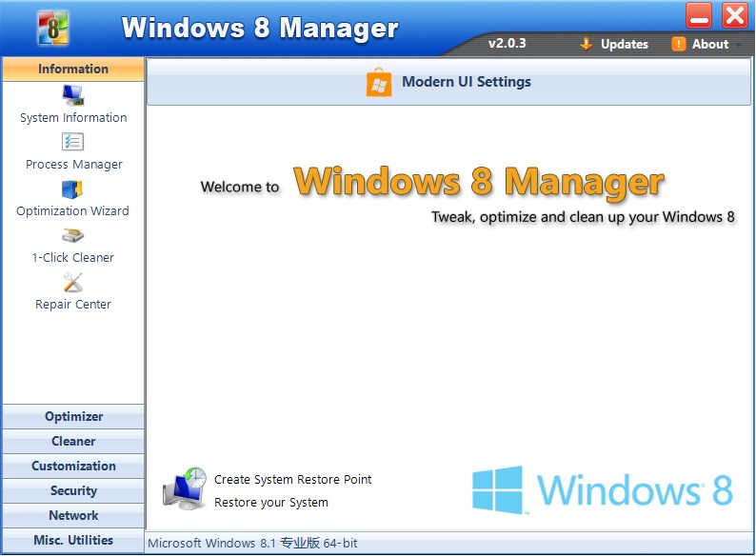The width and height of the screenshot is (756, 557).
Task: Click the Repair Center label
Action: (72, 305)
